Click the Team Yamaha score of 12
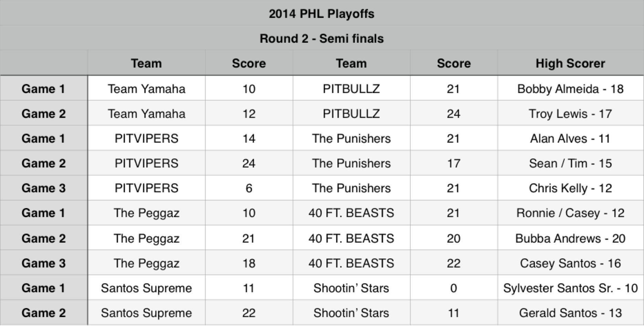644x326 pixels. 249,114
